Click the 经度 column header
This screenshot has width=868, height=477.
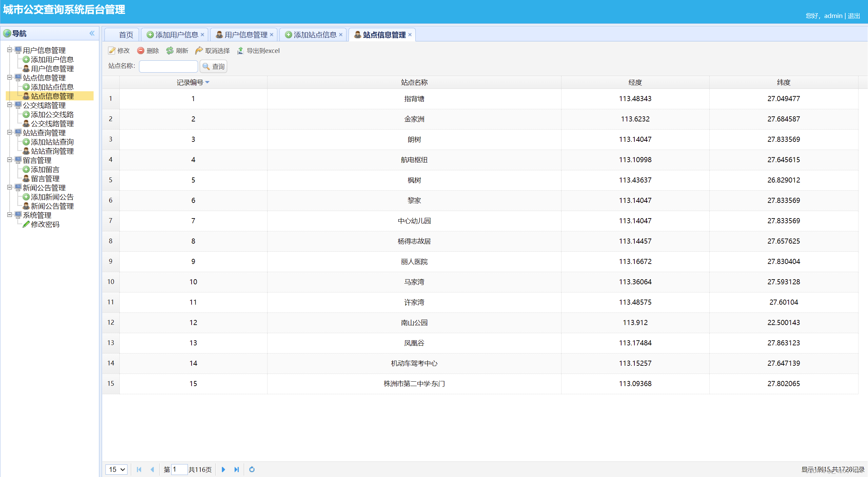pyautogui.click(x=635, y=82)
